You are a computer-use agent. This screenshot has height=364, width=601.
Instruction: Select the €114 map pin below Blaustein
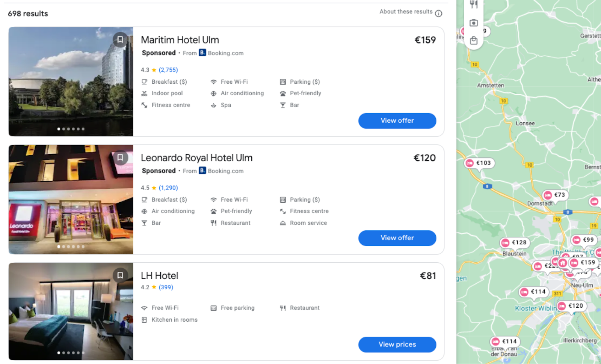click(534, 292)
